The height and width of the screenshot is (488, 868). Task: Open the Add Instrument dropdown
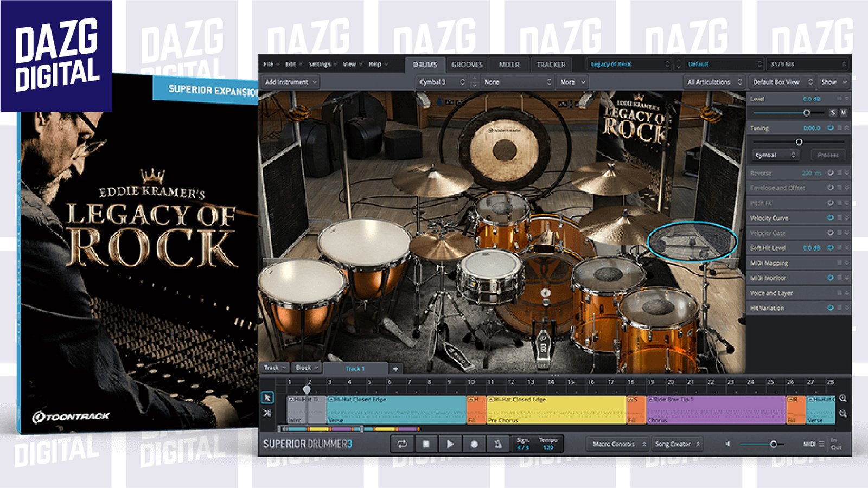pyautogui.click(x=290, y=82)
